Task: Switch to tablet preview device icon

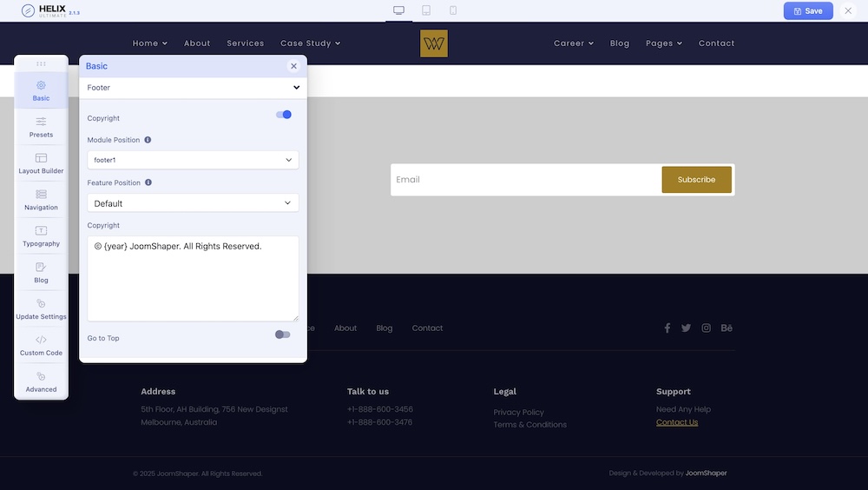Action: tap(426, 10)
